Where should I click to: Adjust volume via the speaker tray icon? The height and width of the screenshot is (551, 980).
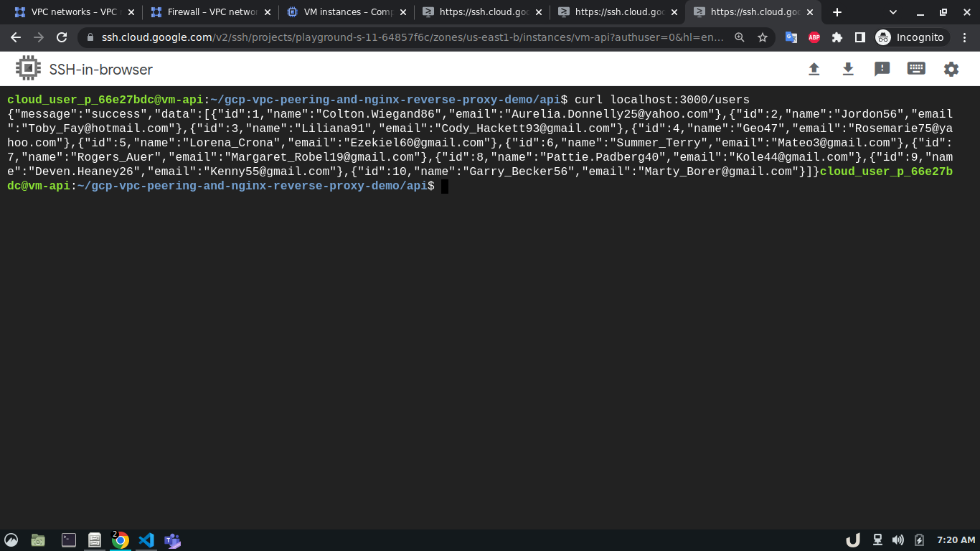[897, 540]
